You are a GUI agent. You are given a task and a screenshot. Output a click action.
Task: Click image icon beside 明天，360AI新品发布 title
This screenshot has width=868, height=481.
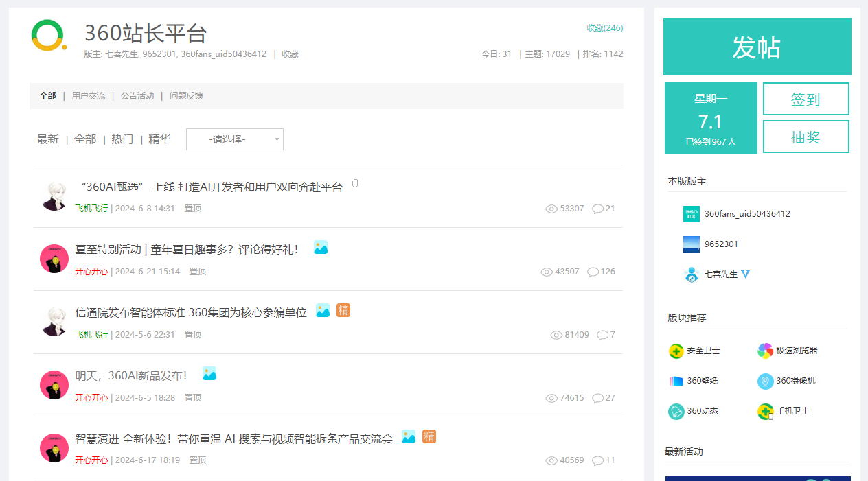[x=209, y=374]
